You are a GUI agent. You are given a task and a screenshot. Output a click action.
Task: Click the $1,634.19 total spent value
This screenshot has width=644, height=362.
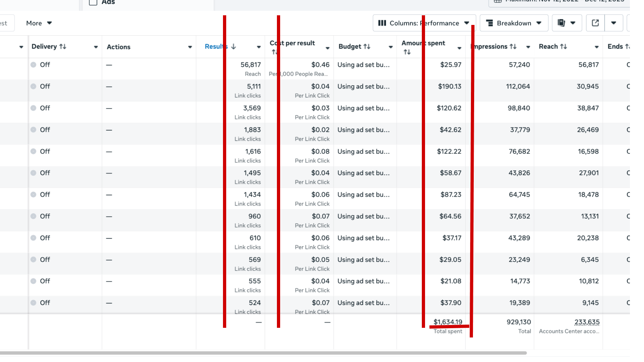click(x=448, y=322)
